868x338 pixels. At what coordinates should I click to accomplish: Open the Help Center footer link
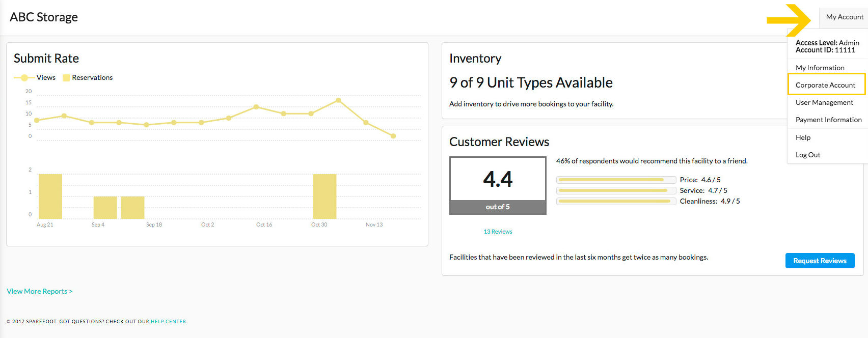[x=168, y=322]
